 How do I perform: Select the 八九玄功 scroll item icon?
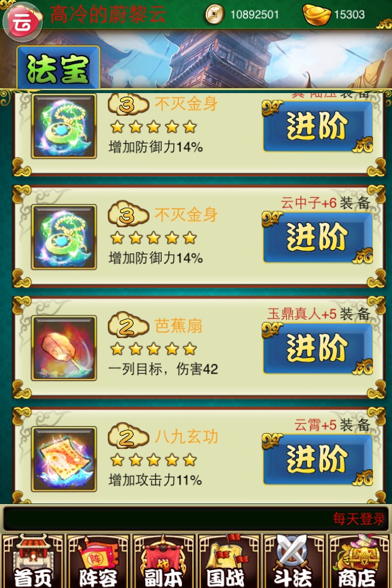64,459
